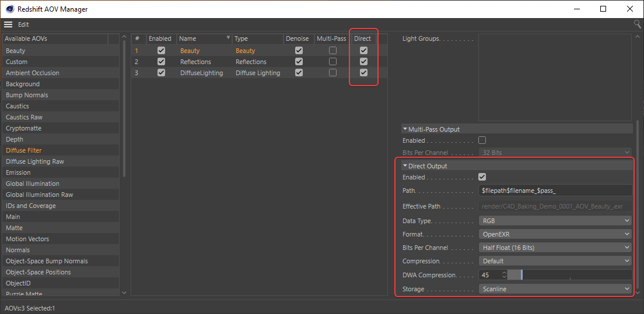Select Custom in Available AOVs
The width and height of the screenshot is (644, 314).
(61, 62)
